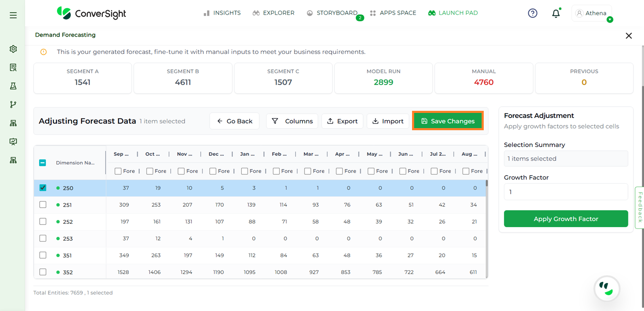Image resolution: width=644 pixels, height=311 pixels.
Task: Check the row 251 checkbox
Action: 43,205
